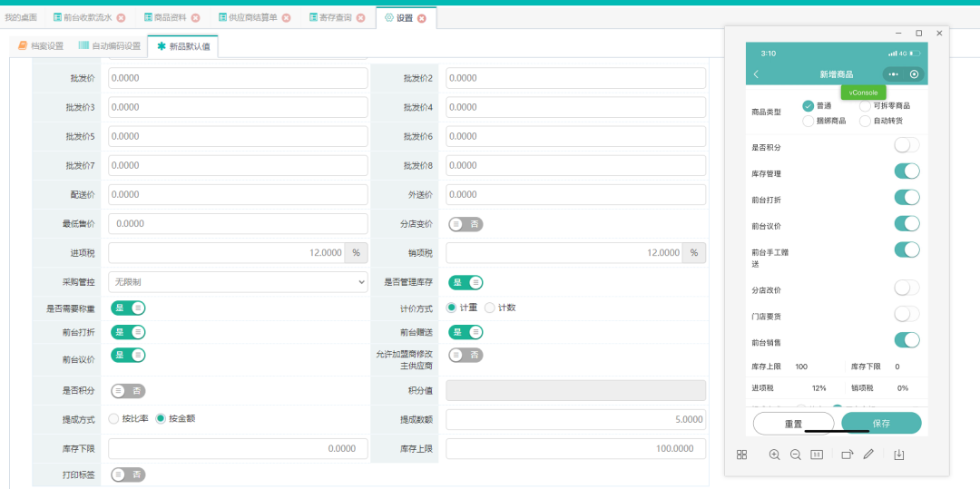The width and height of the screenshot is (980, 489).
Task: Go back using the arrow beside 新增商品
Action: (757, 74)
